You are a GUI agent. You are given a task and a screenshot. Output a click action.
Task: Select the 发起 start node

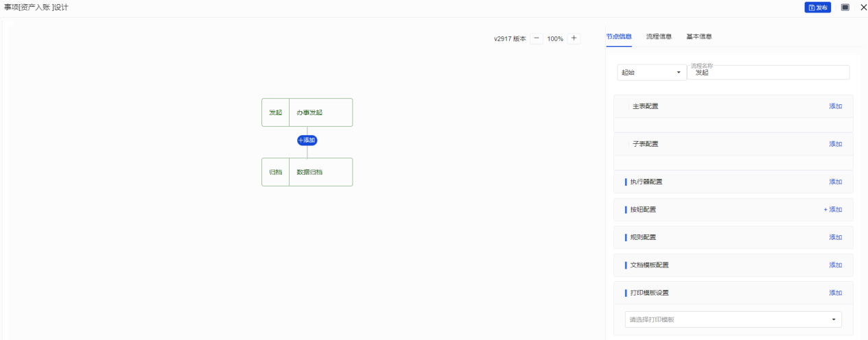tap(307, 112)
